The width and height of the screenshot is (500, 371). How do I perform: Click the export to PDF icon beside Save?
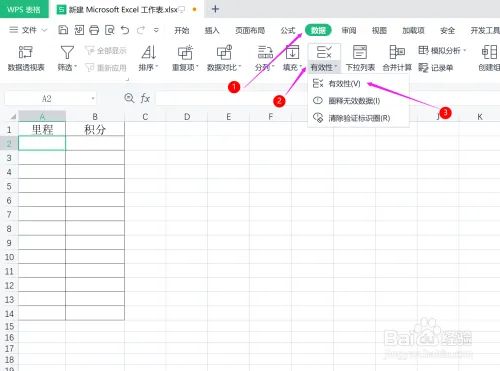tap(79, 30)
